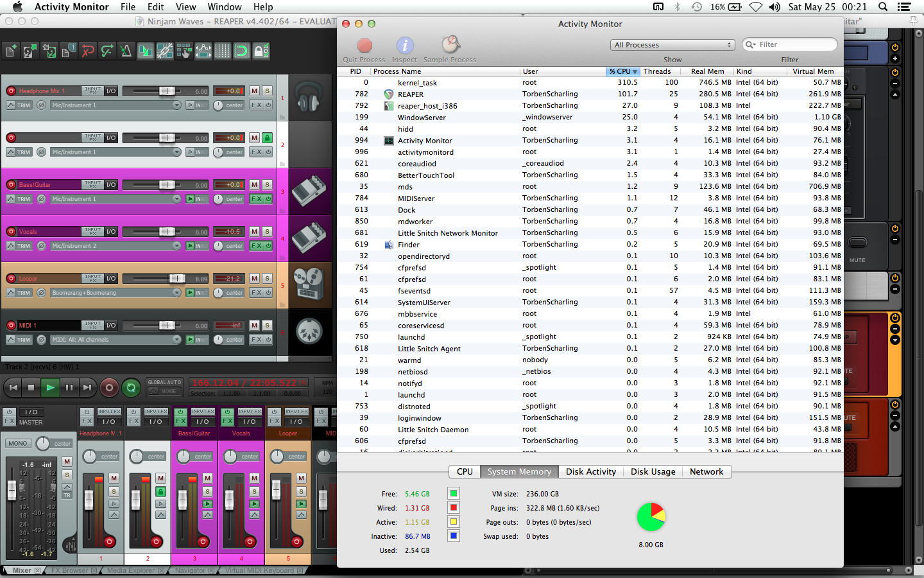Click Spotlight magnifier in macOS menu bar
The image size is (924, 578).
[883, 7]
